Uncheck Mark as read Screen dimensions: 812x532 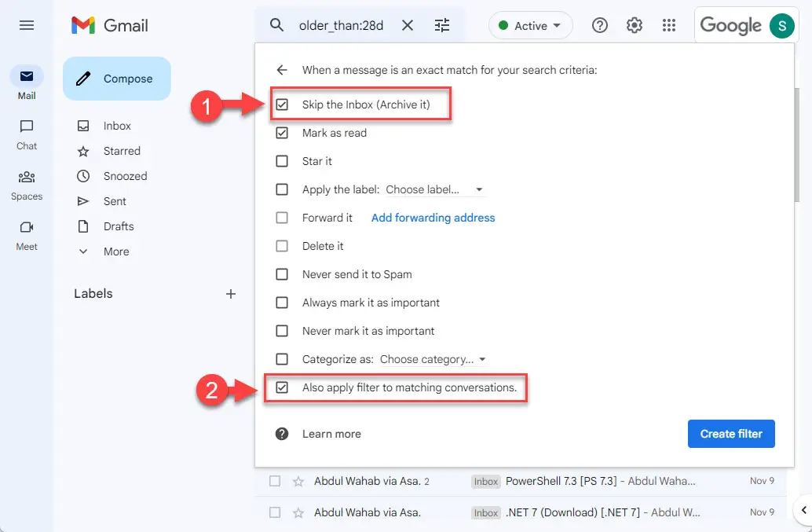[x=282, y=133]
